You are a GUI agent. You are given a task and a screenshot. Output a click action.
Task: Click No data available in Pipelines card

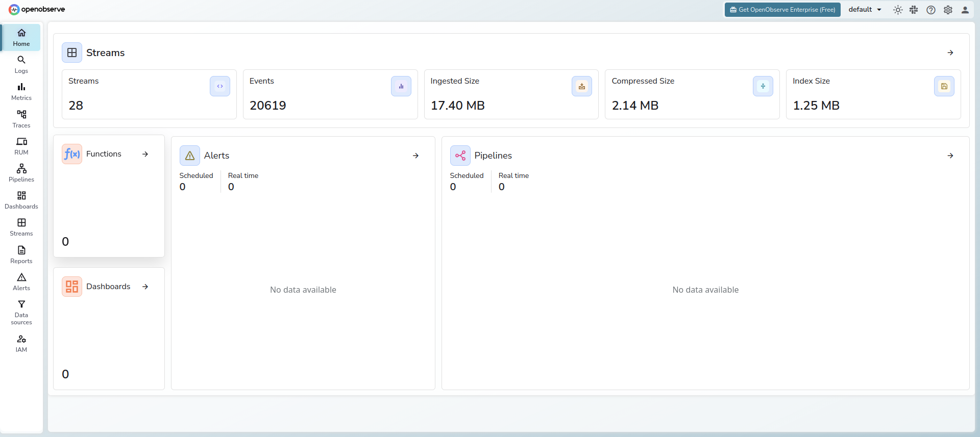coord(705,290)
